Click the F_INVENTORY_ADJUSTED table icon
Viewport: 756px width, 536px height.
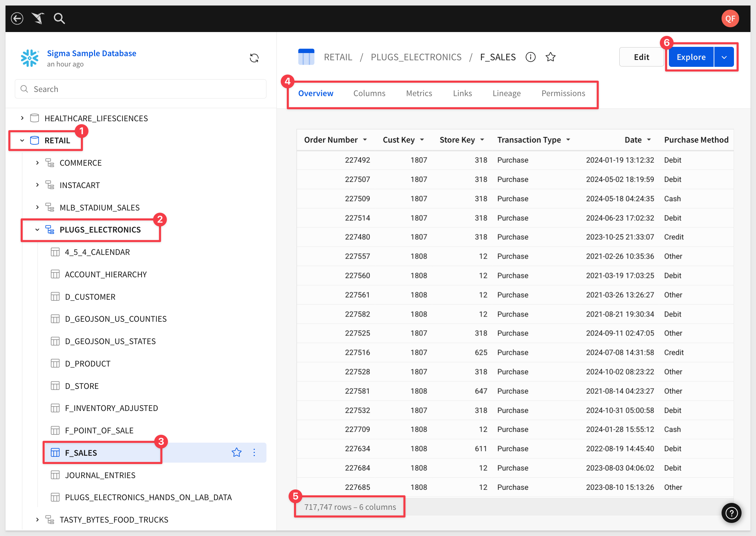pos(55,408)
